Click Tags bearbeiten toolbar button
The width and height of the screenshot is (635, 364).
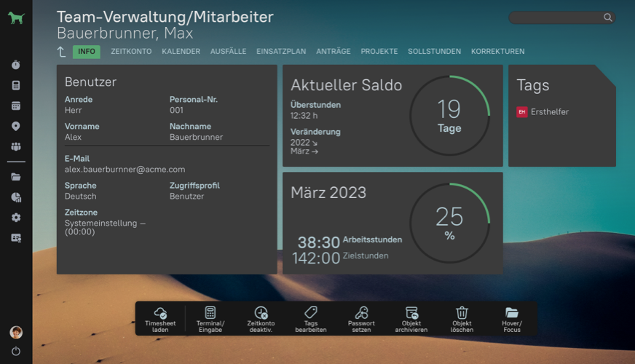click(311, 319)
